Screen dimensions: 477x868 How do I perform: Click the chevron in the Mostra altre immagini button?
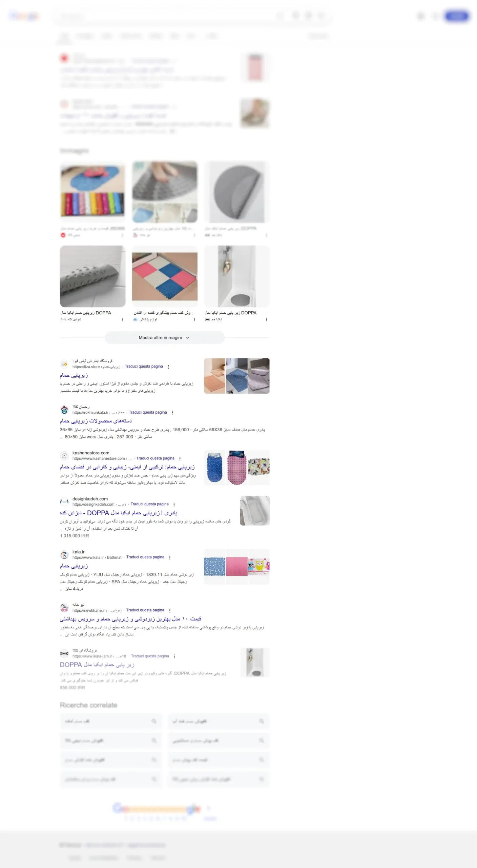pyautogui.click(x=188, y=338)
